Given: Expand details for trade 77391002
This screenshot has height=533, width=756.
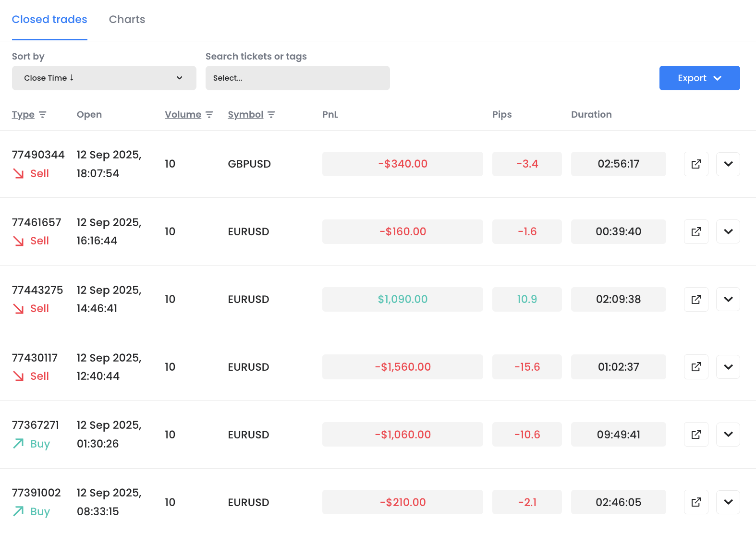Looking at the screenshot, I should [x=728, y=502].
